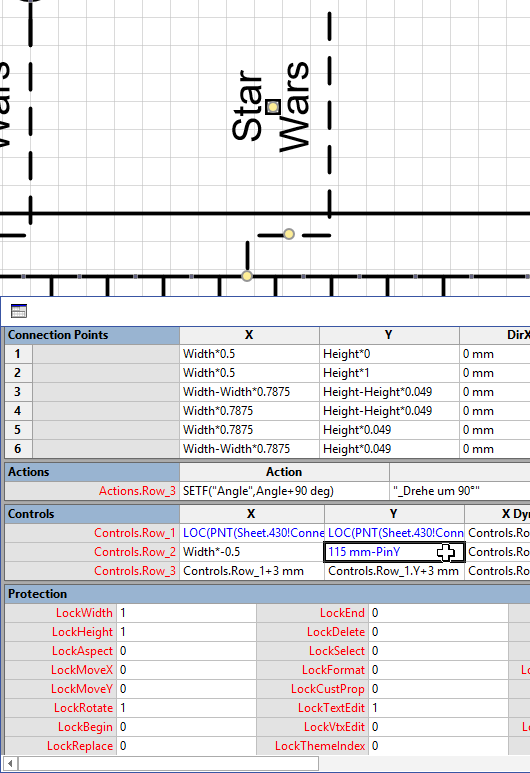Select row 1 X cell 'Width*0.5'
530x773 pixels.
click(x=249, y=354)
